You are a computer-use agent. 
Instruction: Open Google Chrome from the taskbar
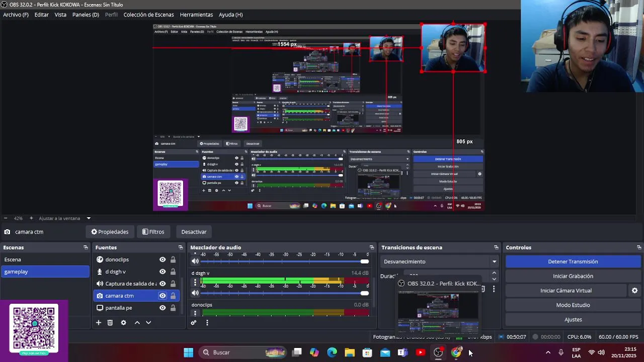pyautogui.click(x=456, y=352)
